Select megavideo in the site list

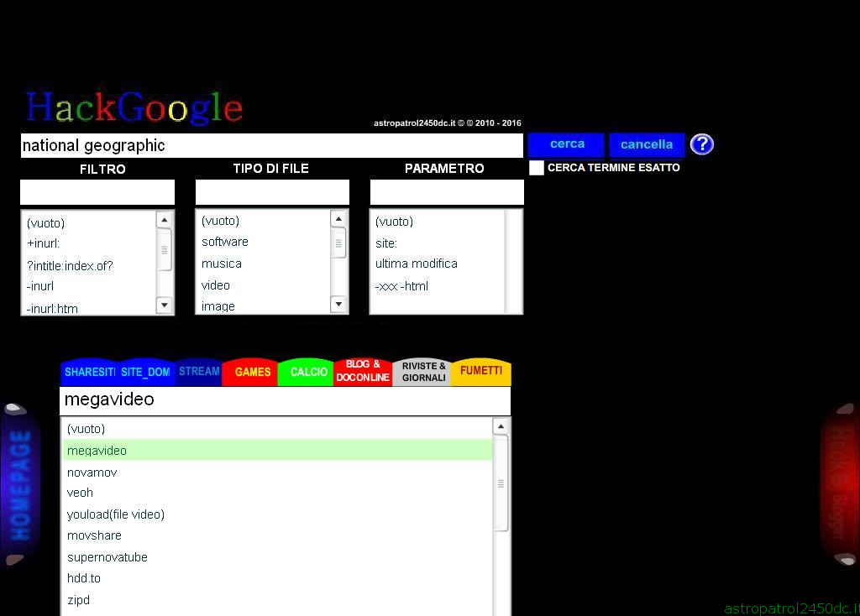coord(277,451)
